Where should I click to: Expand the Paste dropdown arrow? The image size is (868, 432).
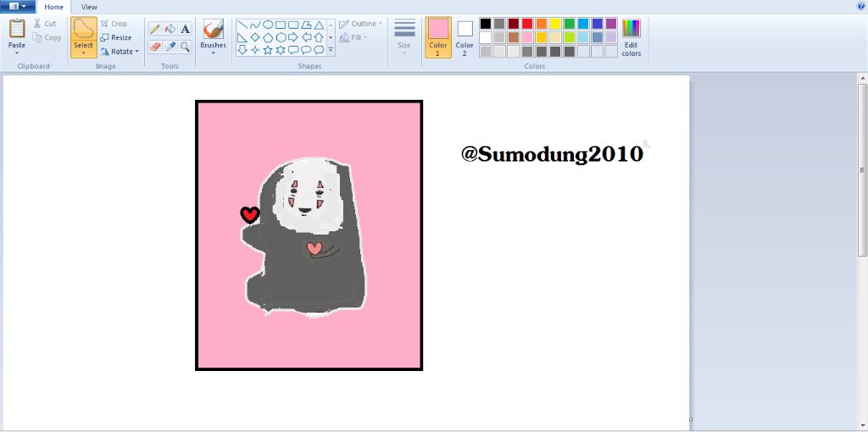[x=17, y=53]
